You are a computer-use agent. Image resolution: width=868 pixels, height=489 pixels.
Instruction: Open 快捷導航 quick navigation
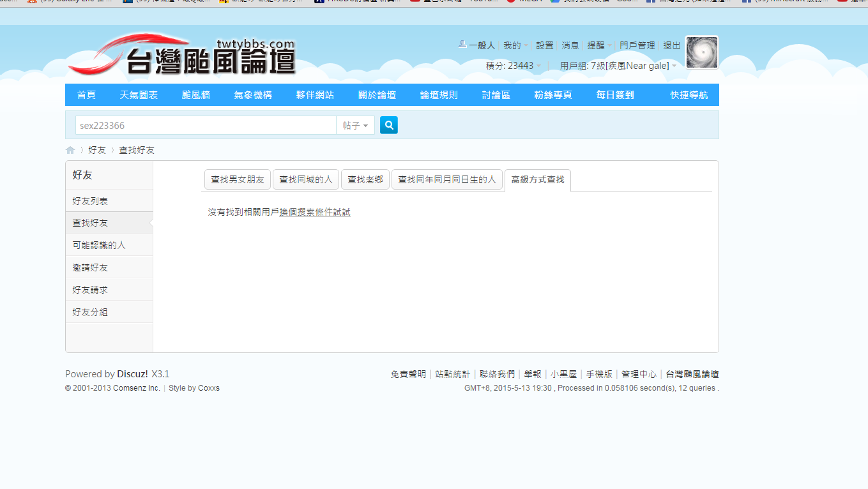click(689, 94)
